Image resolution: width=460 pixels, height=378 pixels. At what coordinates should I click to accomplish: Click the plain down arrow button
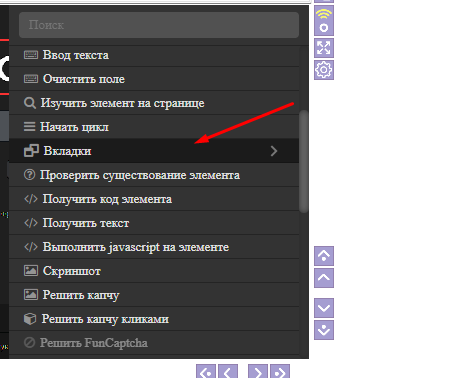click(324, 308)
